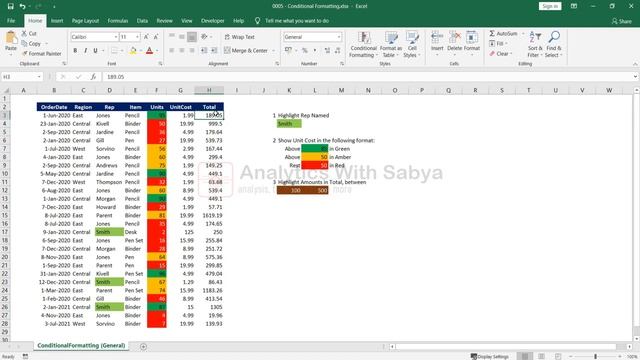Open the fill color dropdown arrow
Viewport: 640px width, 360px height.
140,51
